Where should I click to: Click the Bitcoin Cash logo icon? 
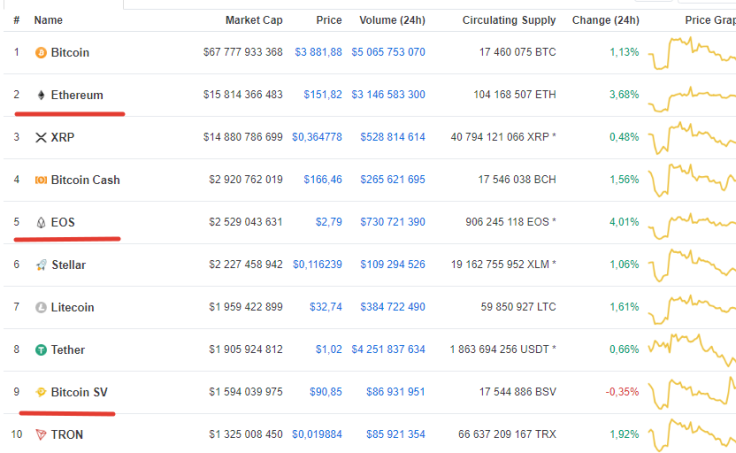(x=41, y=180)
